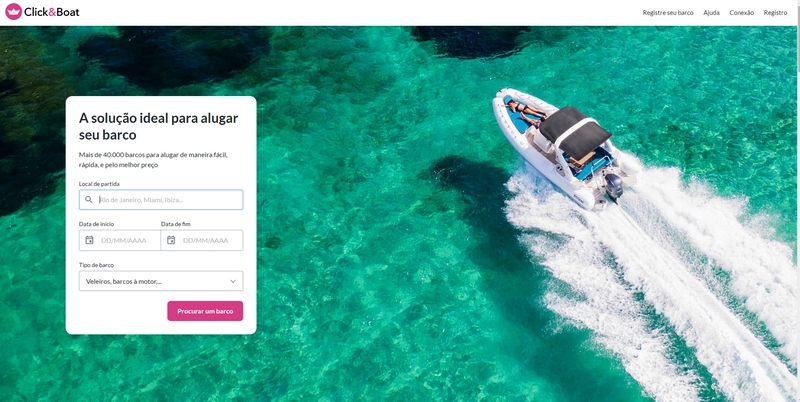Expand the Tipo de barco chevron arrow
The height and width of the screenshot is (402, 800).
click(x=233, y=281)
